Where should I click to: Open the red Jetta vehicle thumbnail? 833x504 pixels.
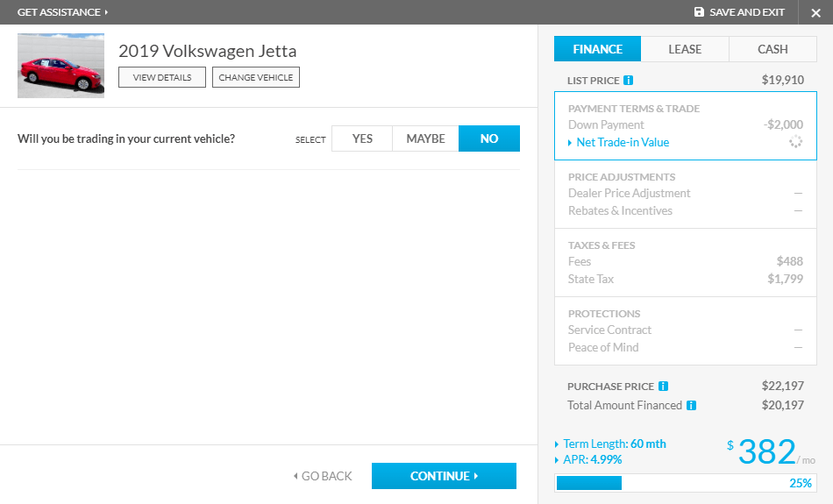[61, 66]
